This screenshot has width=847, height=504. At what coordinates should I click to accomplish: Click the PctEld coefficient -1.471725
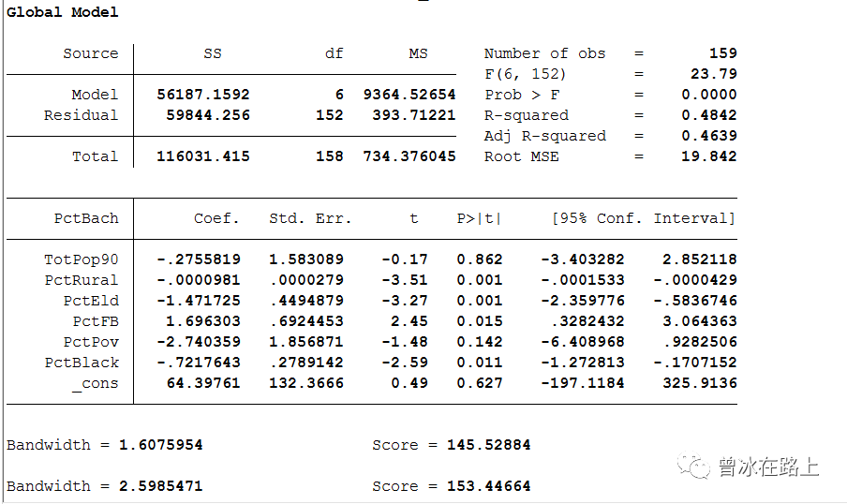pyautogui.click(x=199, y=301)
